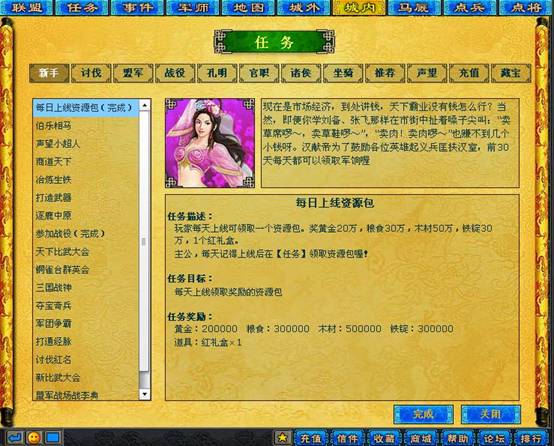The width and height of the screenshot is (554, 446).
Task: Open the 地图 top menu
Action: pyautogui.click(x=248, y=7)
